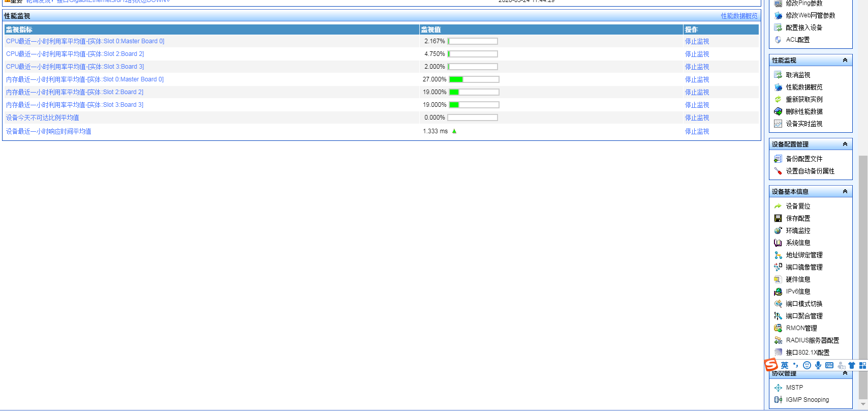Click the RMON管理 icon
The width and height of the screenshot is (868, 411).
pyautogui.click(x=778, y=328)
